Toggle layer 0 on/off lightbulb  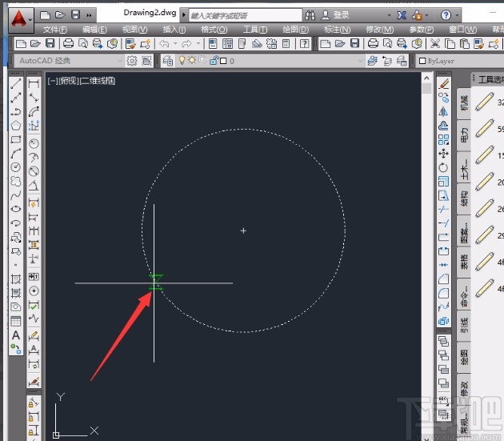point(182,61)
